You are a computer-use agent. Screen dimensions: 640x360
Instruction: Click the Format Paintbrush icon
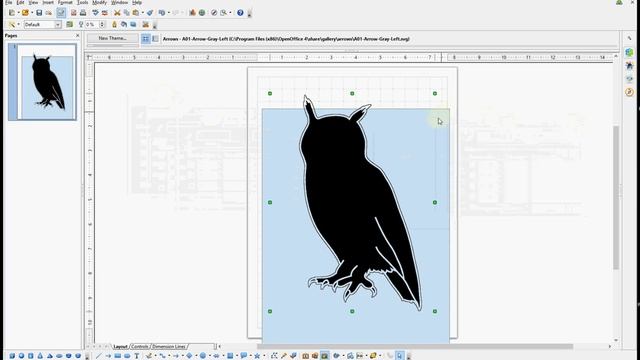pos(150,13)
